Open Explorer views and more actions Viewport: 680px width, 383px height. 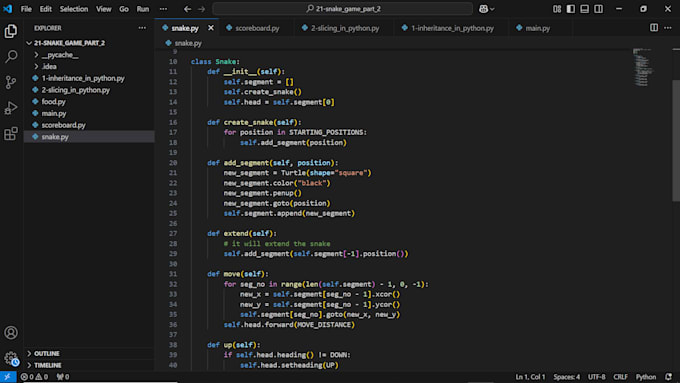(142, 28)
